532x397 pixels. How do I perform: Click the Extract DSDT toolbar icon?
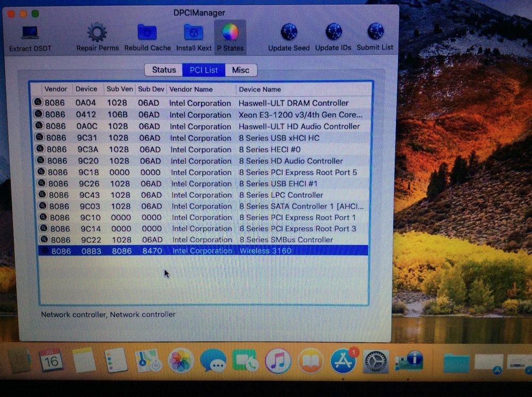pyautogui.click(x=30, y=34)
